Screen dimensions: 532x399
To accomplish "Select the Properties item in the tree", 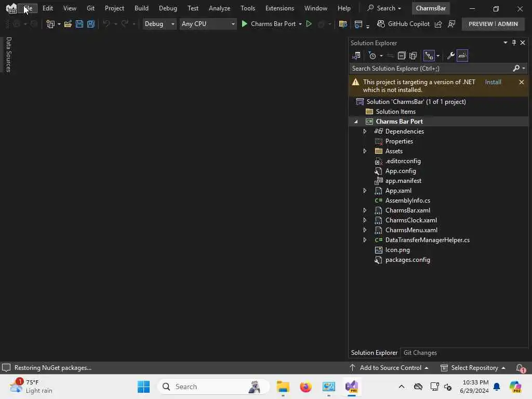I will tap(399, 141).
